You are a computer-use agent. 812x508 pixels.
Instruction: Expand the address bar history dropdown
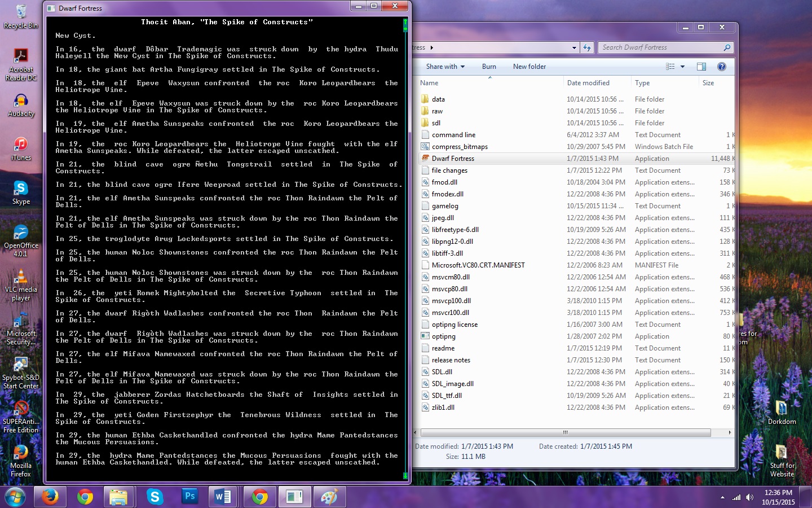click(x=574, y=48)
